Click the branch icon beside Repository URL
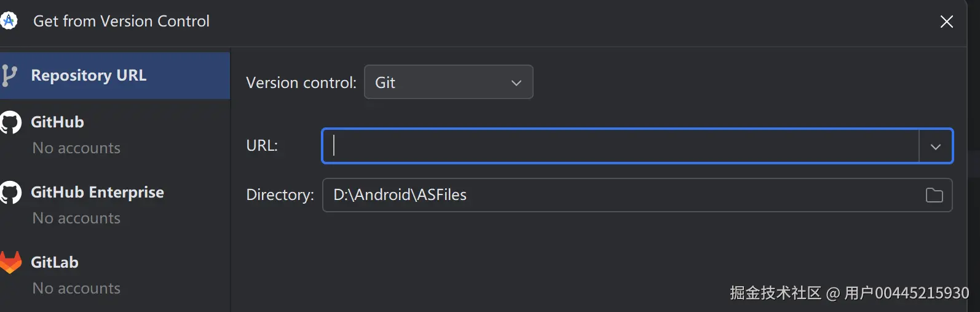Viewport: 980px width, 312px height. (9, 76)
